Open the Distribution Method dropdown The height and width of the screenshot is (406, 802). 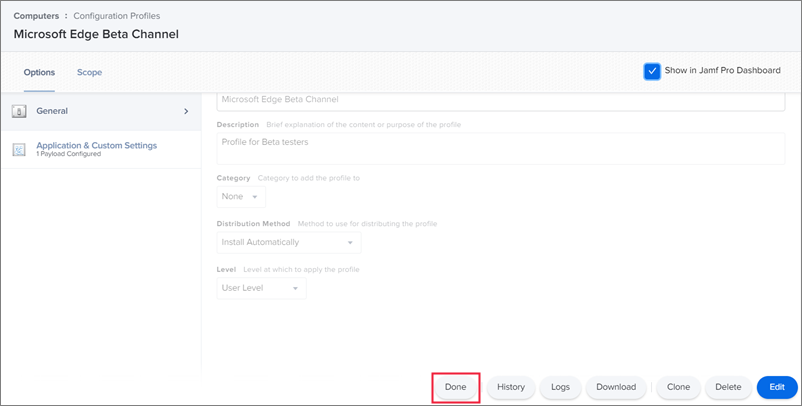click(x=288, y=242)
